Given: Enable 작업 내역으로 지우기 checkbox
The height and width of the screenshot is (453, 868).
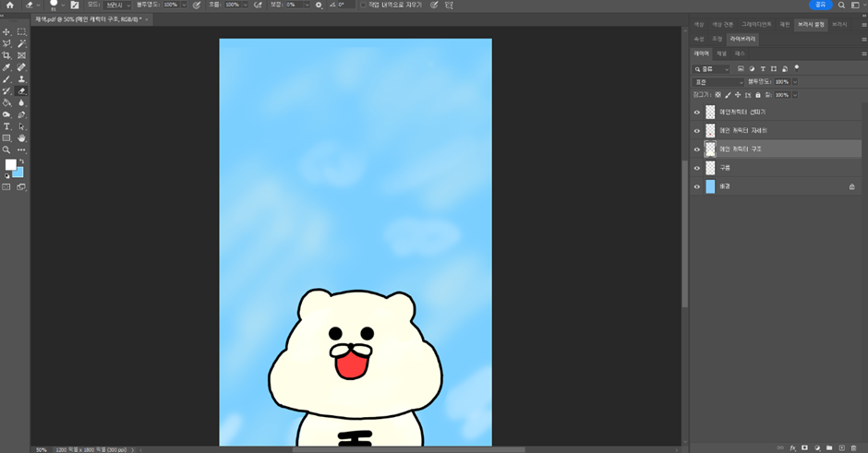Looking at the screenshot, I should point(363,5).
